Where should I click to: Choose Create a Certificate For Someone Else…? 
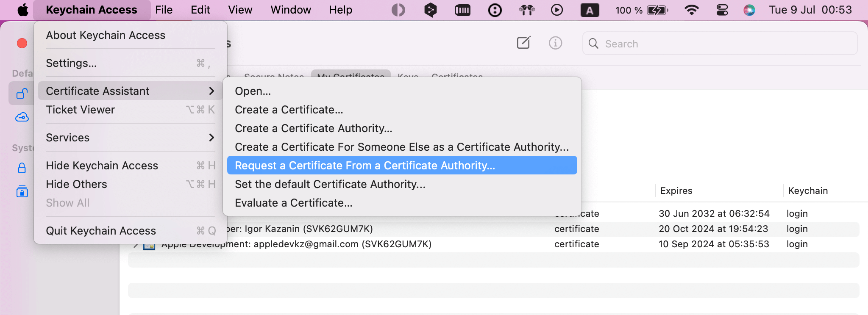(x=402, y=147)
